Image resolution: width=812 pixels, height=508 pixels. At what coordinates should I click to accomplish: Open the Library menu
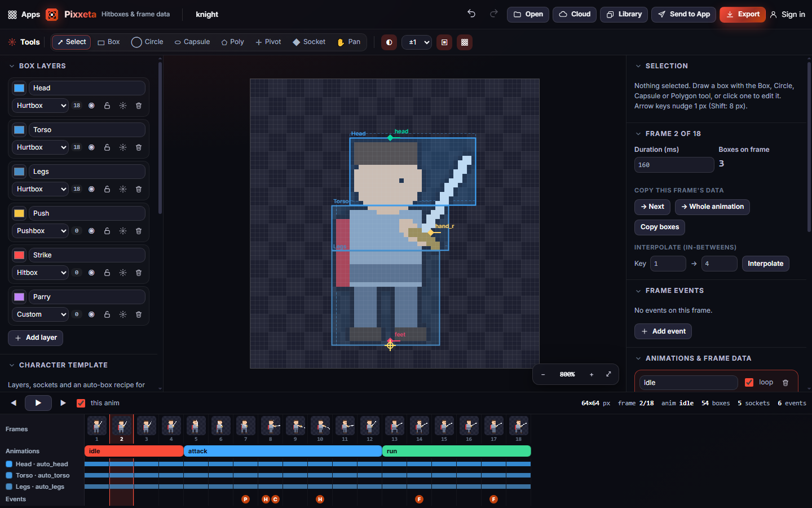coord(624,14)
